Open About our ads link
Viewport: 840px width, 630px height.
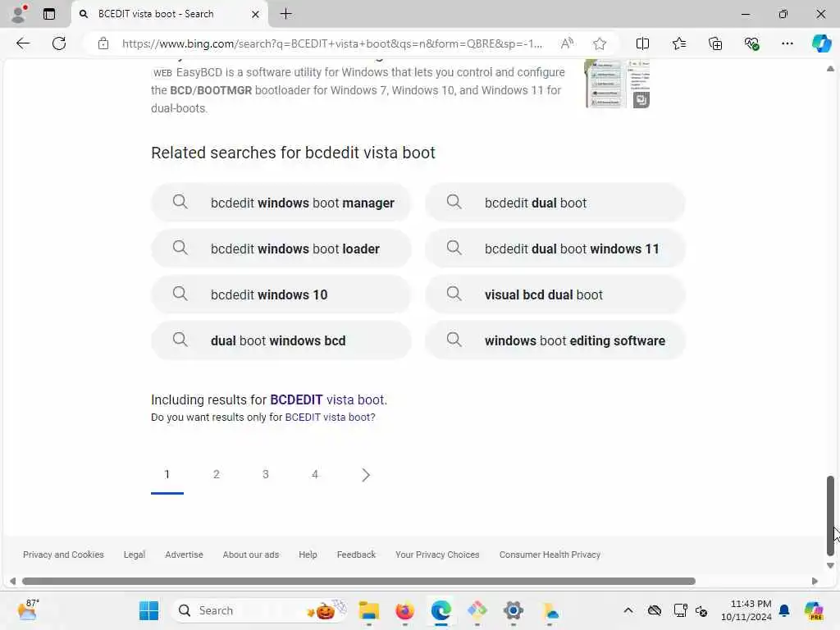click(251, 555)
